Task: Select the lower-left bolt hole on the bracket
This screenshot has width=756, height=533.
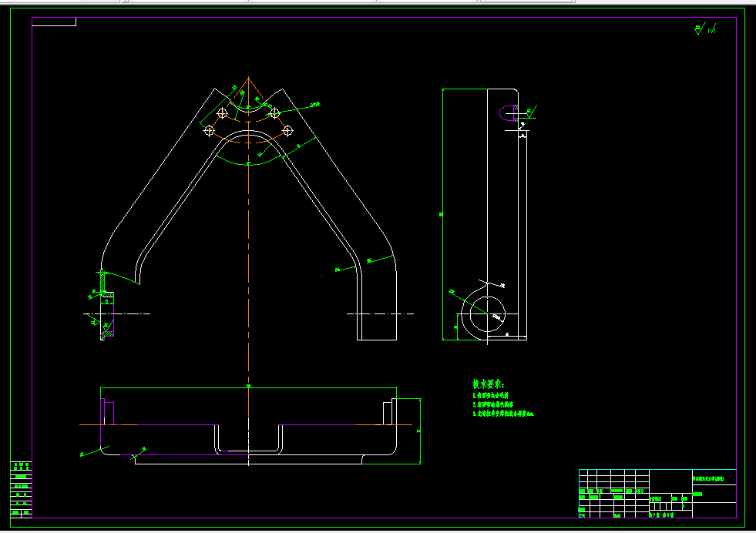Action: (x=209, y=131)
